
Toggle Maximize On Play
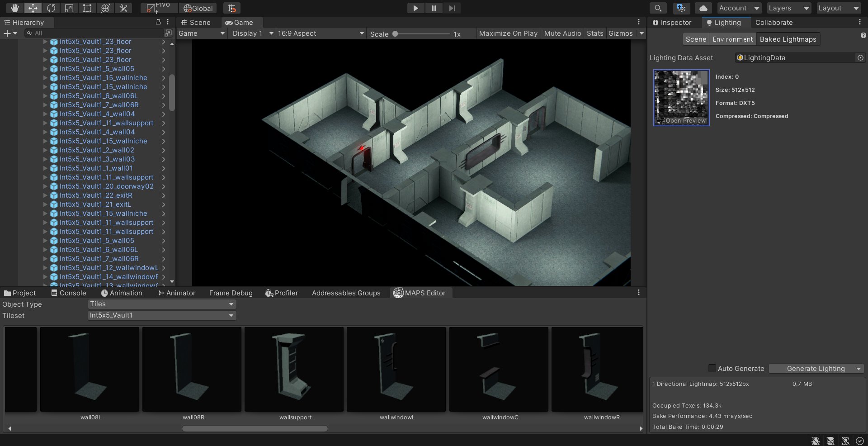[x=508, y=33]
